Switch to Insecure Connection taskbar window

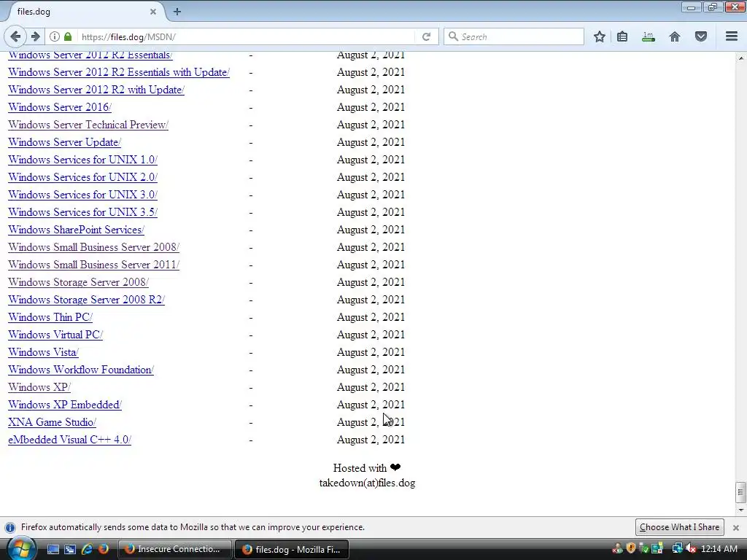point(174,549)
